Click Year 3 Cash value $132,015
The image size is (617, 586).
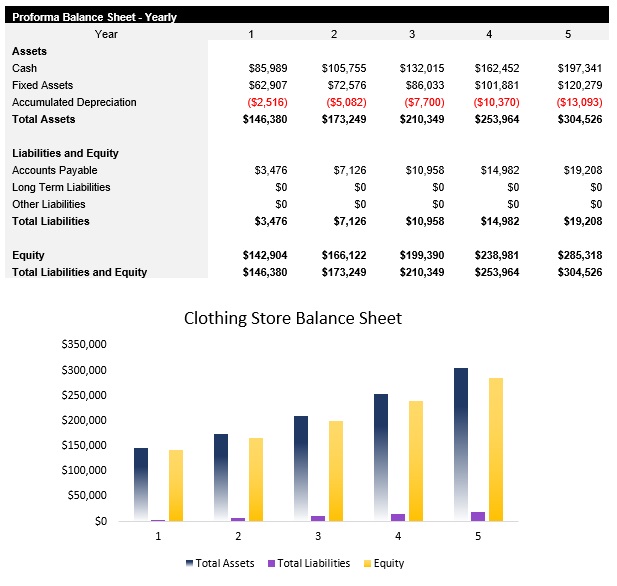[x=422, y=68]
